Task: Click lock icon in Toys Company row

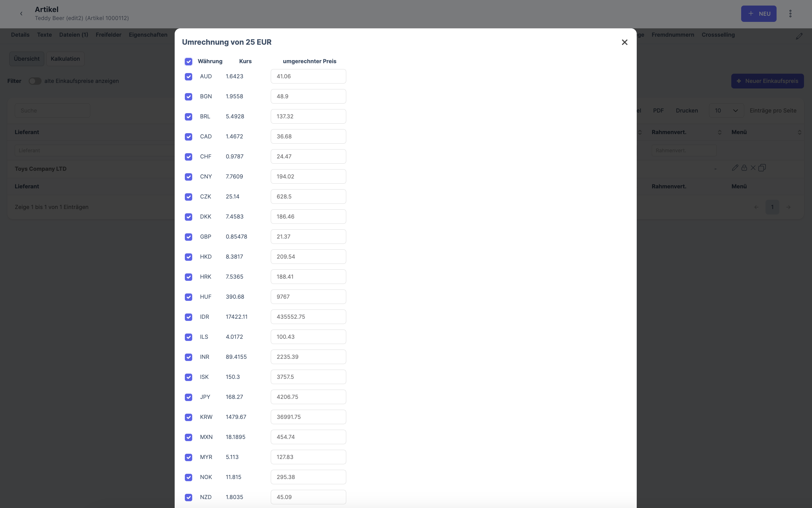Action: tap(744, 168)
